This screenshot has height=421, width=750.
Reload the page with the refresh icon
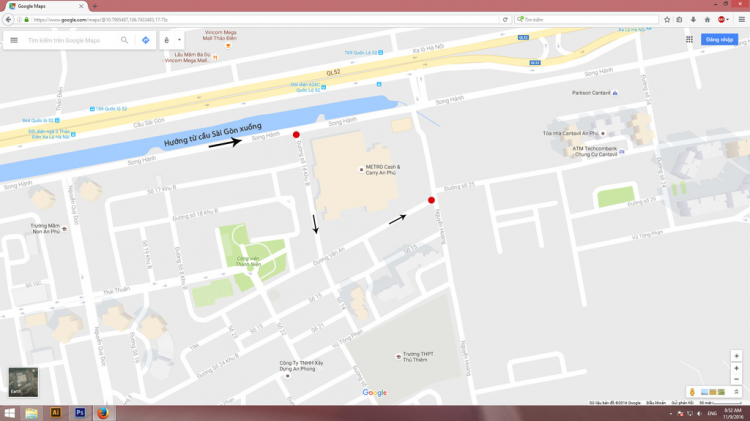pos(505,20)
